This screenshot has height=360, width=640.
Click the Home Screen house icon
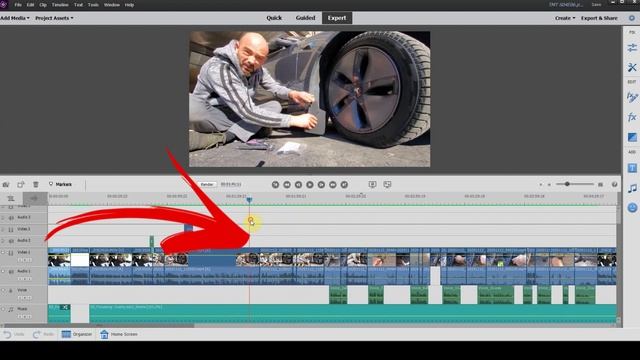(x=104, y=334)
